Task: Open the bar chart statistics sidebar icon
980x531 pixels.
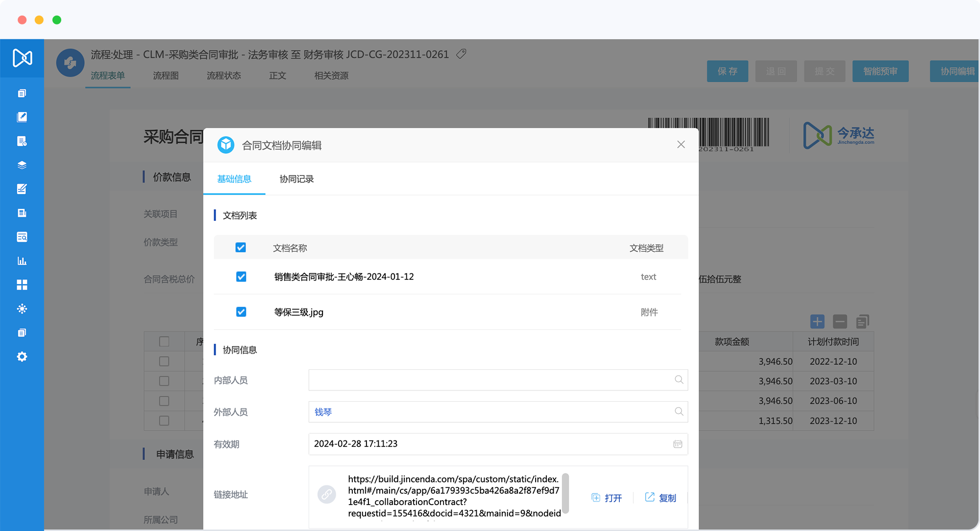Action: [x=22, y=261]
